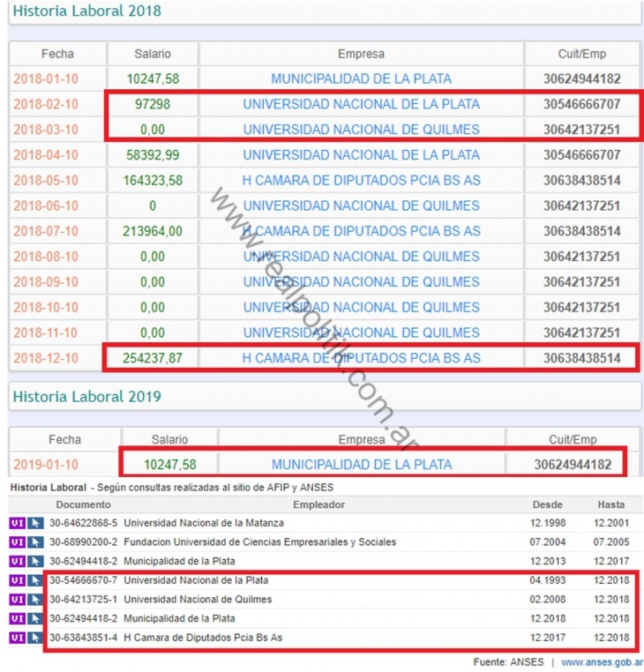Open UNIVERSIDAD NACIONAL DE QUILMES link for 2018-03-10
Viewport: 644px width, 672px height.
pyautogui.click(x=361, y=130)
